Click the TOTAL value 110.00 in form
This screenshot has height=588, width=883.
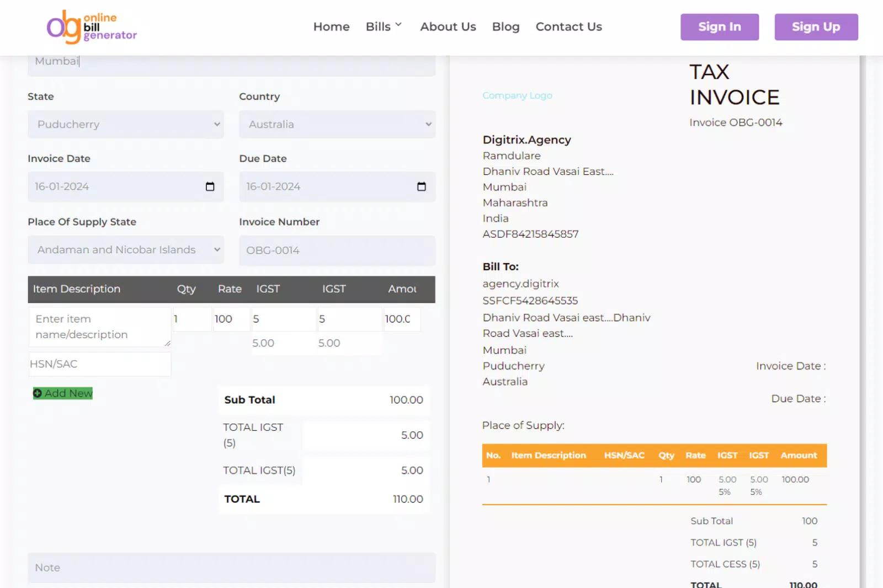click(x=408, y=499)
